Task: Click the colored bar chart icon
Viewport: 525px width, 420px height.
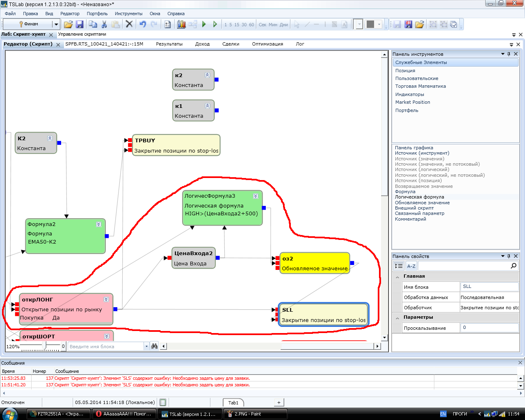Action: pyautogui.click(x=181, y=25)
